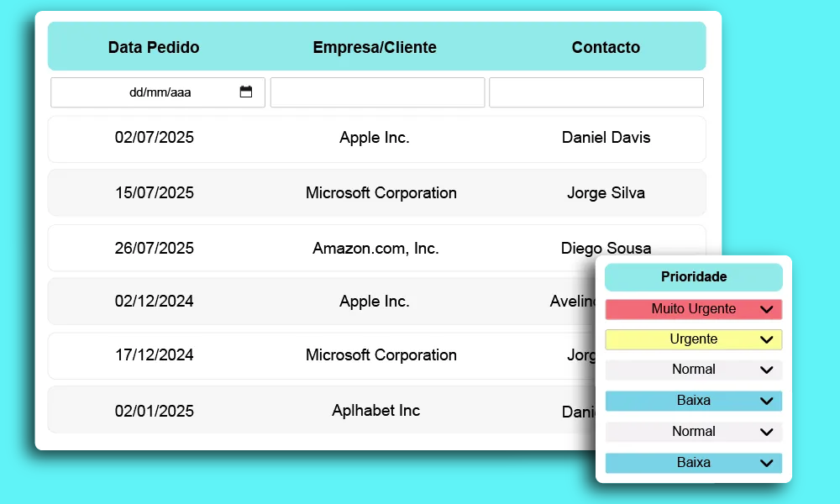The height and width of the screenshot is (504, 840).
Task: Expand the bottom Baixa priority dropdown
Action: pos(765,463)
